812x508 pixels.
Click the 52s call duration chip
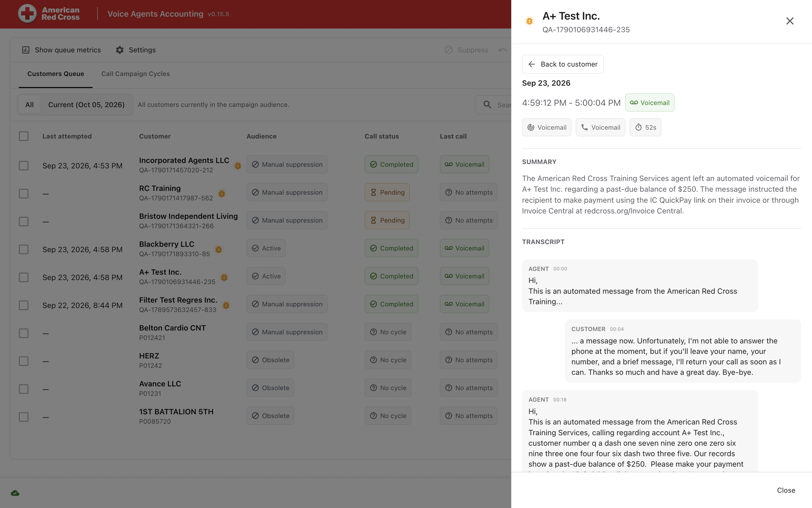coord(645,127)
